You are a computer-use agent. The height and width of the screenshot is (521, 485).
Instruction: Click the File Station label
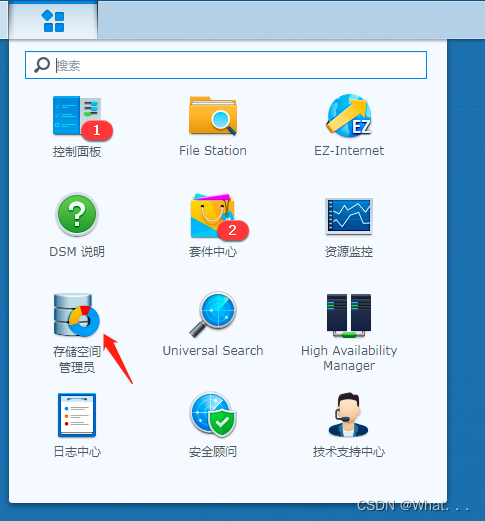point(213,151)
